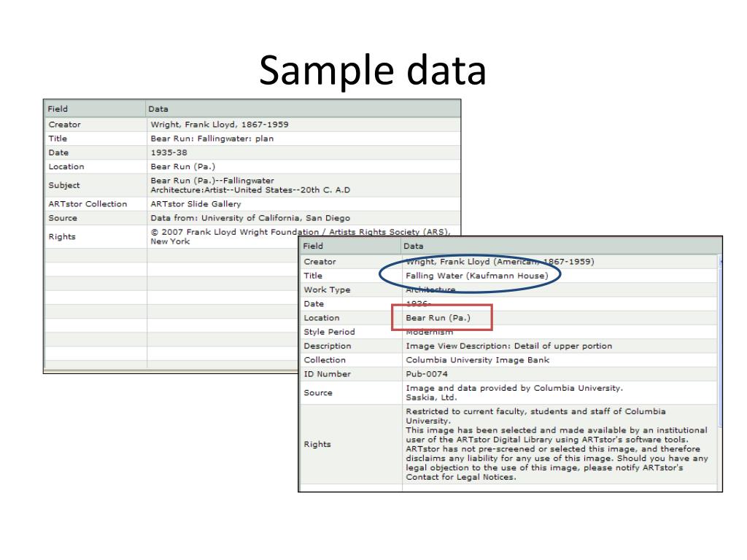Click the 'Description' field label
The width and height of the screenshot is (747, 560).
[x=328, y=346]
